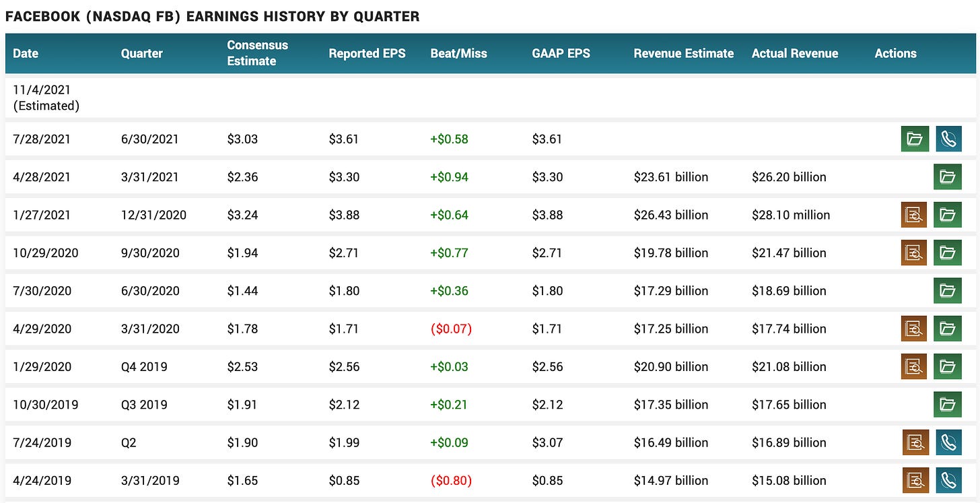The height and width of the screenshot is (503, 980).
Task: Click the Actual Revenue column header
Action: click(795, 53)
